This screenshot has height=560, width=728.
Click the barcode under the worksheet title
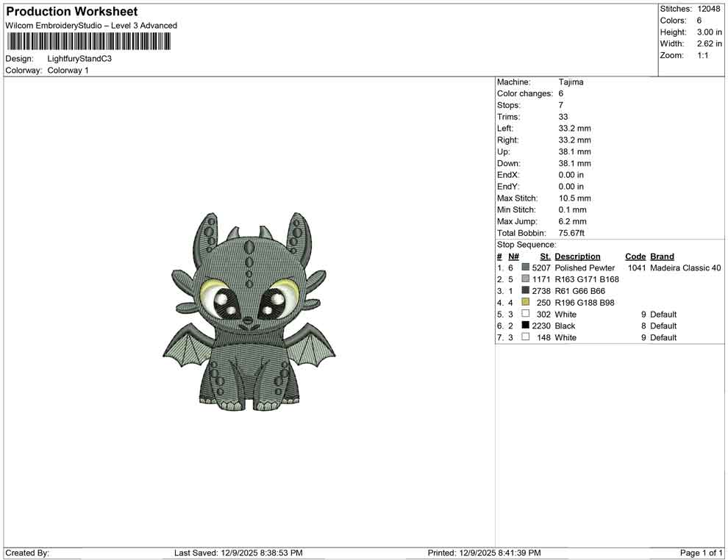[88, 42]
